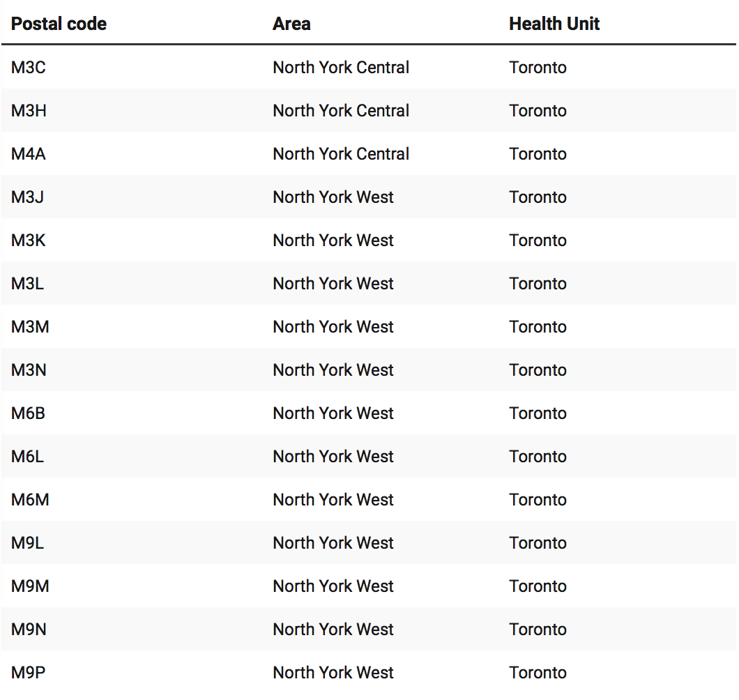Click Toronto in the M9P row
Screen dimensions: 739x700
538,673
